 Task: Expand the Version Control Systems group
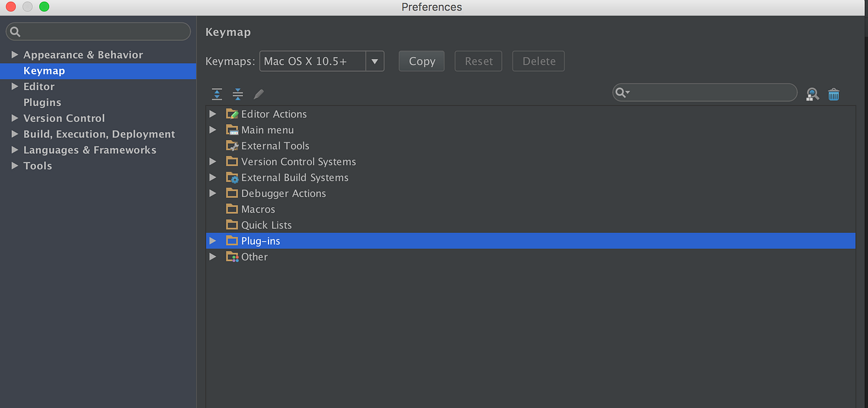(x=213, y=161)
